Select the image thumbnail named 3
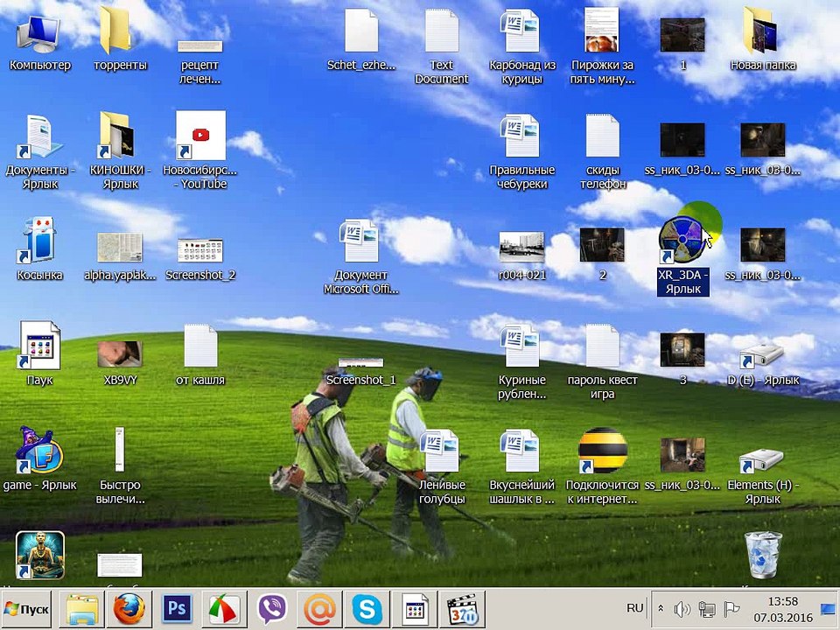 (x=682, y=359)
